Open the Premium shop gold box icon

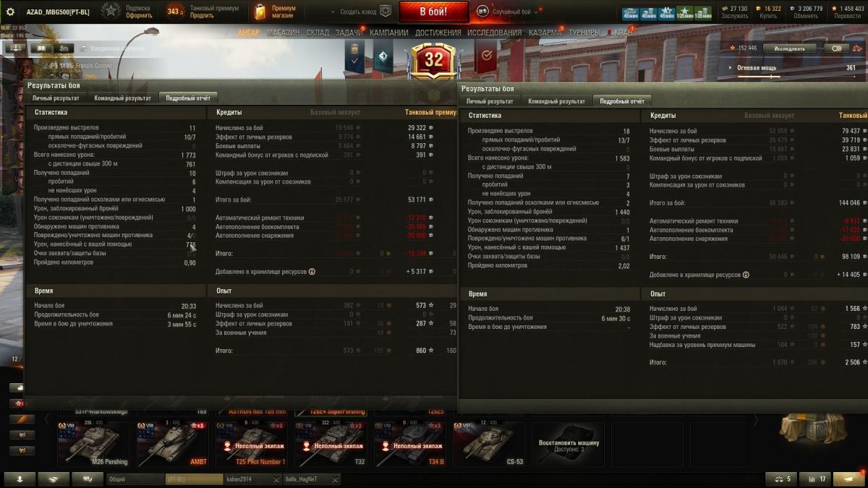tap(260, 12)
